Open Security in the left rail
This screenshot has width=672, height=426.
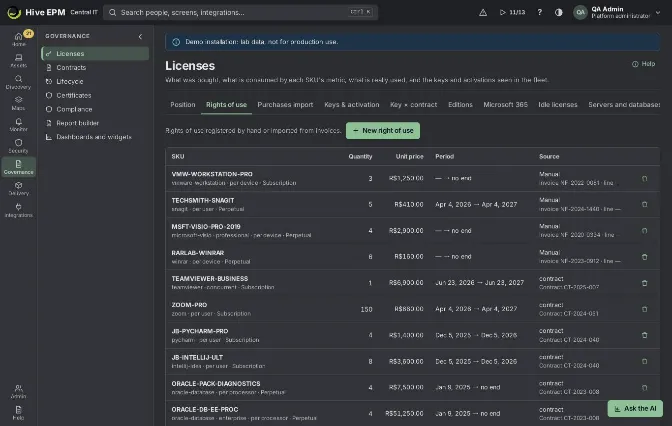[x=18, y=146]
